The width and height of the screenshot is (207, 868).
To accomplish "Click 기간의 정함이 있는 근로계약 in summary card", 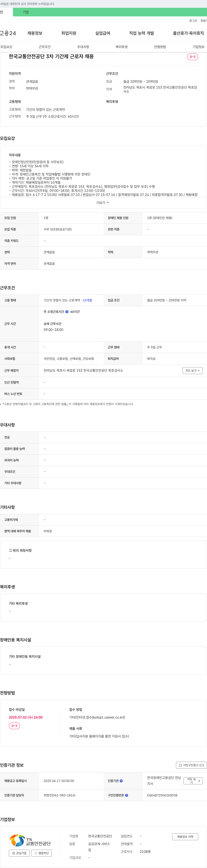I will pyautogui.click(x=45, y=110).
